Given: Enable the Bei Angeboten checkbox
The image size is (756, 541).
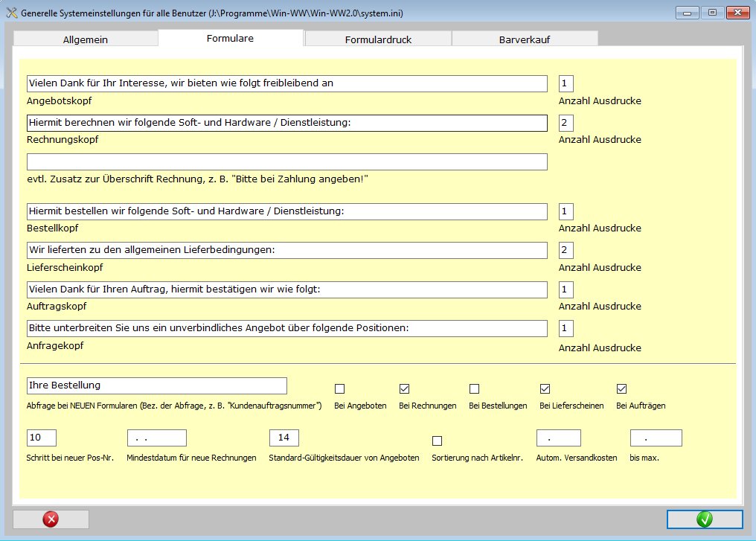Looking at the screenshot, I should click(340, 388).
